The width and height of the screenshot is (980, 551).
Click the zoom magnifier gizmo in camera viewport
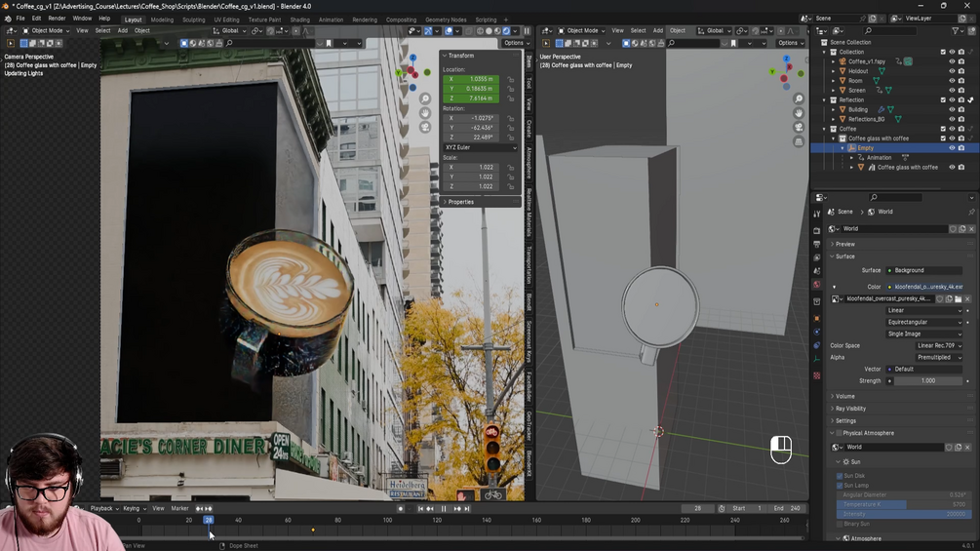click(425, 98)
